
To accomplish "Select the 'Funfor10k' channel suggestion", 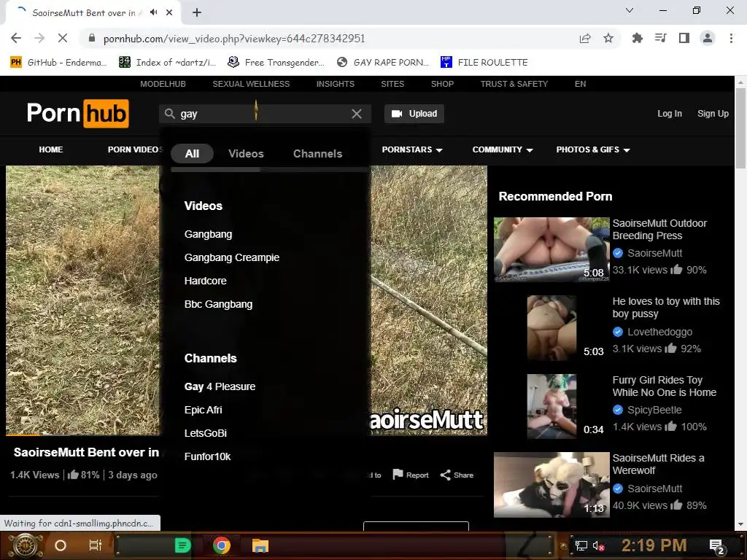I will (x=207, y=456).
